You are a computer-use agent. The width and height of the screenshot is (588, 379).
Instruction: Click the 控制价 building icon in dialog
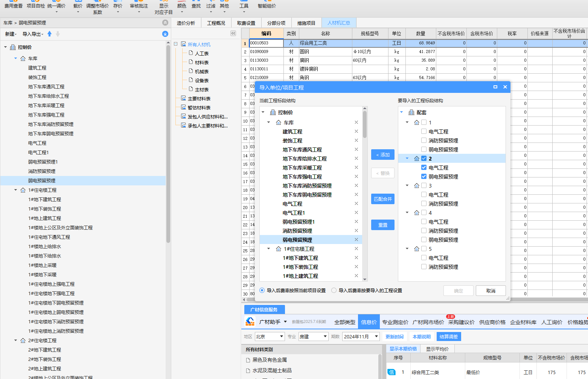(273, 112)
